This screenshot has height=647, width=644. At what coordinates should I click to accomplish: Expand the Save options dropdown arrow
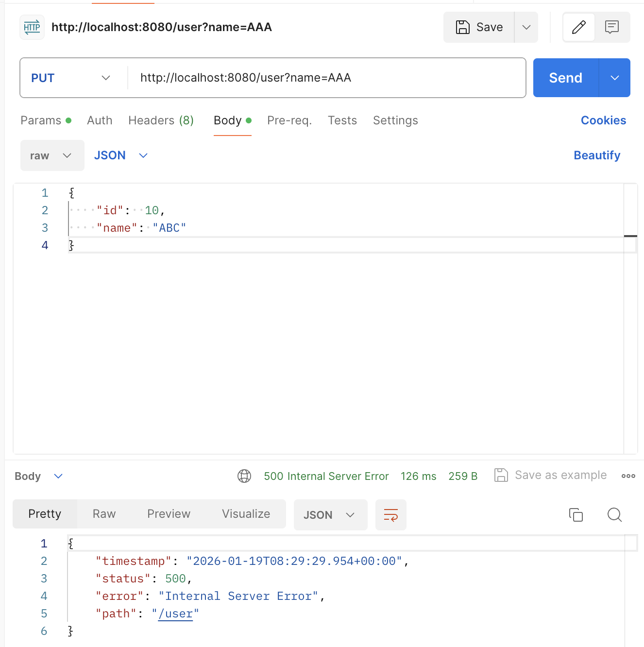[526, 27]
